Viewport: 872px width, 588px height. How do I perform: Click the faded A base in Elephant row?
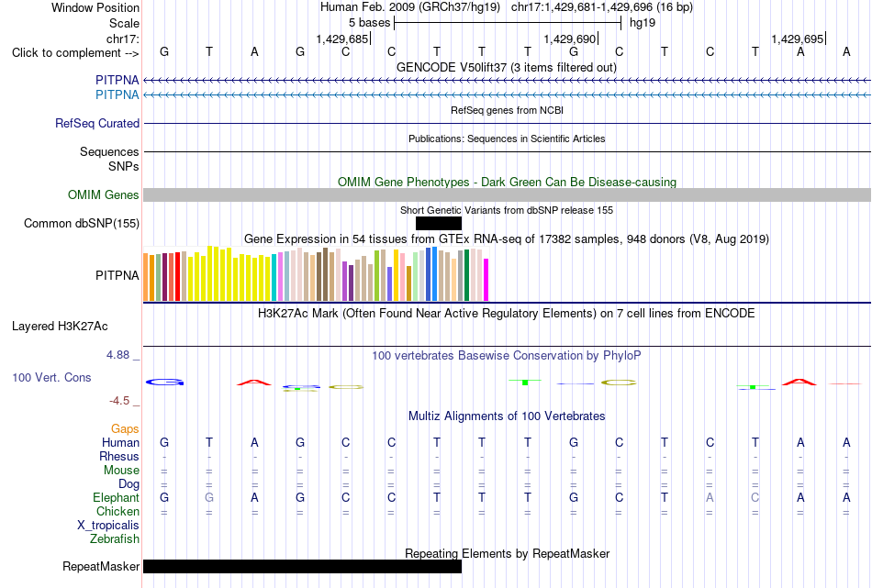pos(710,497)
